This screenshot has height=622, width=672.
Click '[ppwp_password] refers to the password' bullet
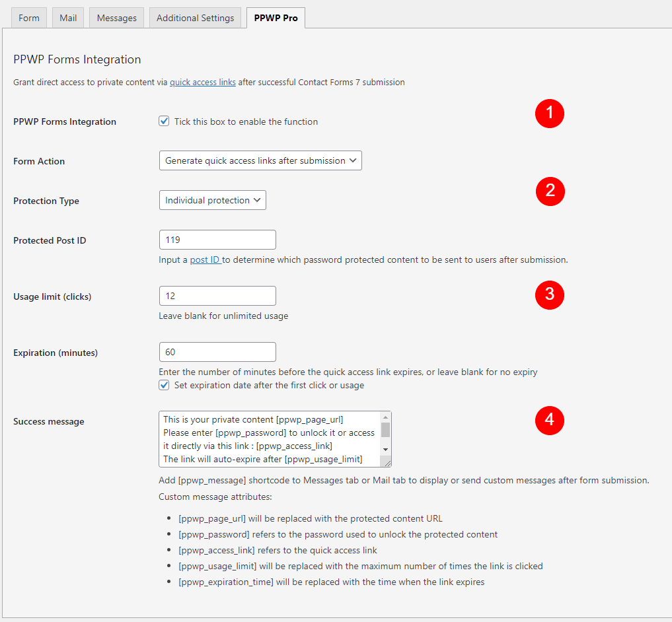point(338,535)
